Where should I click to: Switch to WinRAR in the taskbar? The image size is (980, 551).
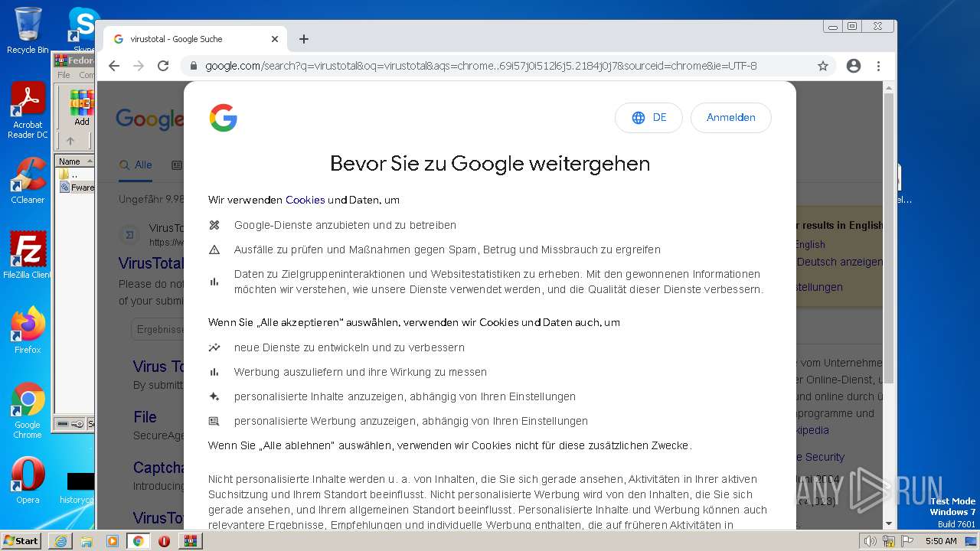(190, 541)
